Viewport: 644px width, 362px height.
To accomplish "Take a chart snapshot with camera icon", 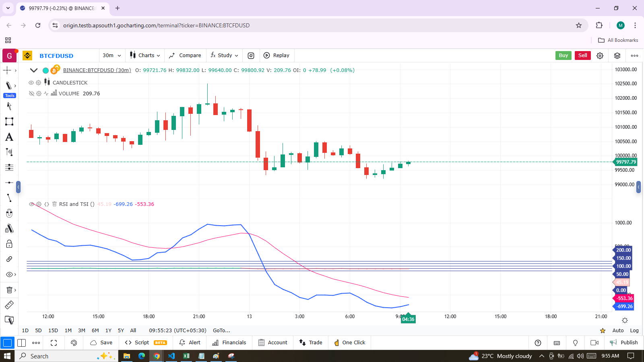I will click(x=251, y=56).
